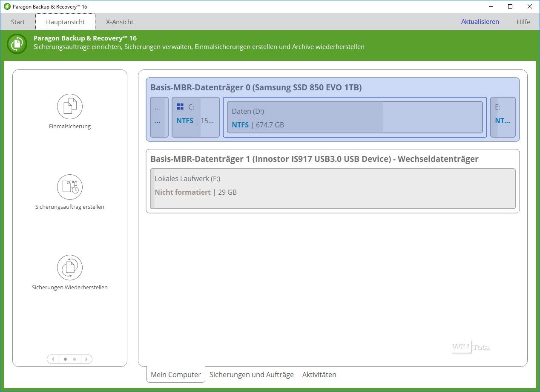The width and height of the screenshot is (540, 392).
Task: Select the small first partition marked with dots
Action: pyautogui.click(x=159, y=117)
